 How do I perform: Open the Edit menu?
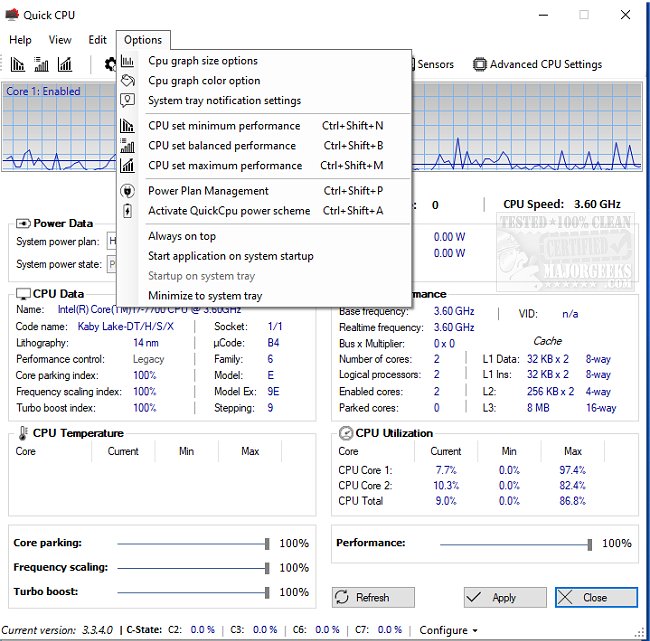click(97, 40)
